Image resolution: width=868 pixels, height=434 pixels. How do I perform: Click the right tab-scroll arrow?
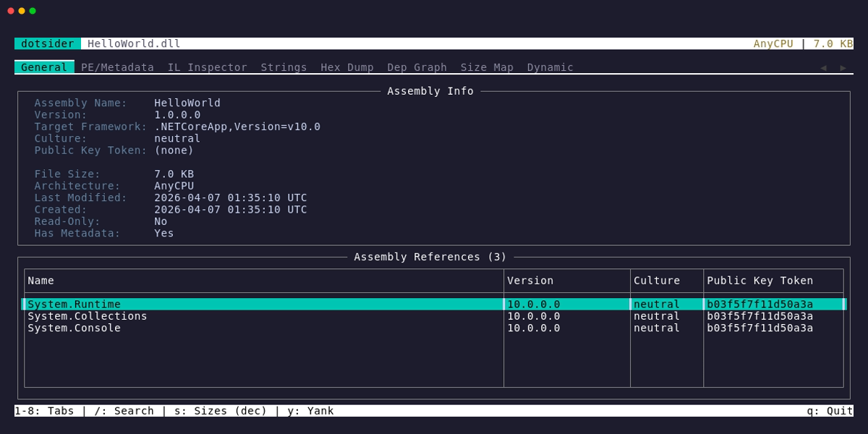click(843, 67)
